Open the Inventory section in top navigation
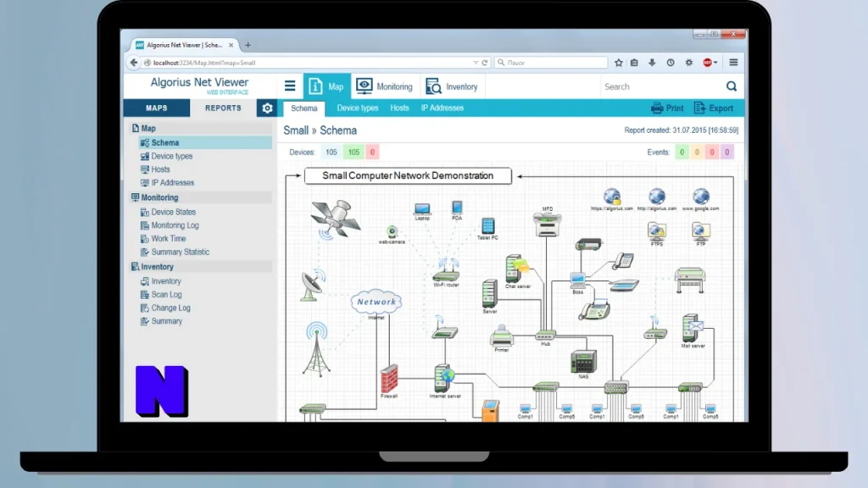This screenshot has height=488, width=868. (451, 86)
